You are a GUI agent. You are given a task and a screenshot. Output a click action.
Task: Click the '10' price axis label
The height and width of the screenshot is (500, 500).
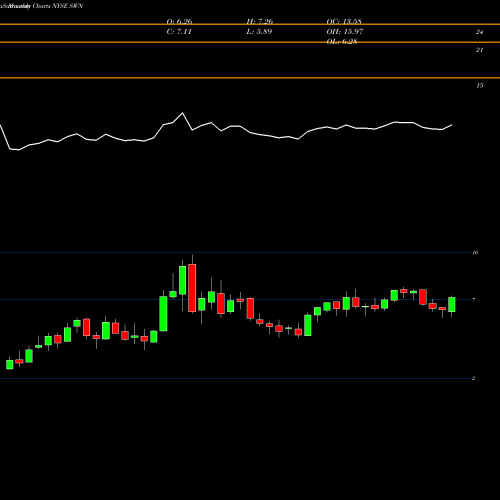click(x=475, y=253)
